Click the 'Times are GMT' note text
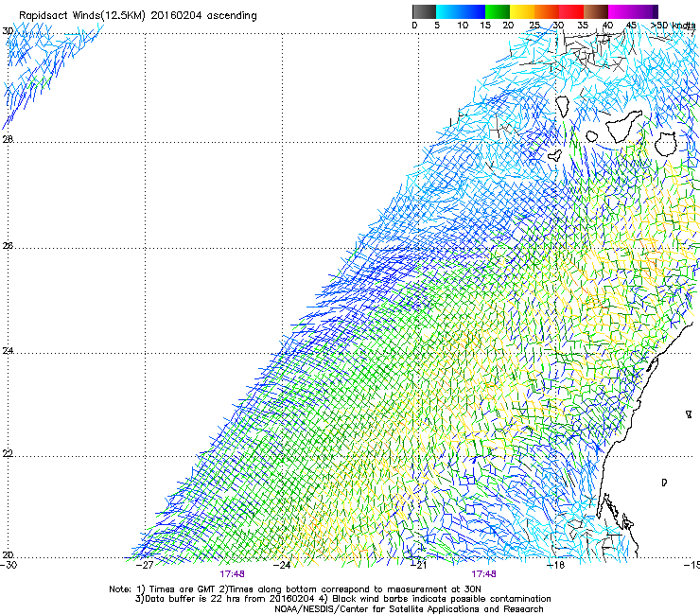The width and height of the screenshot is (700, 615). (x=183, y=589)
